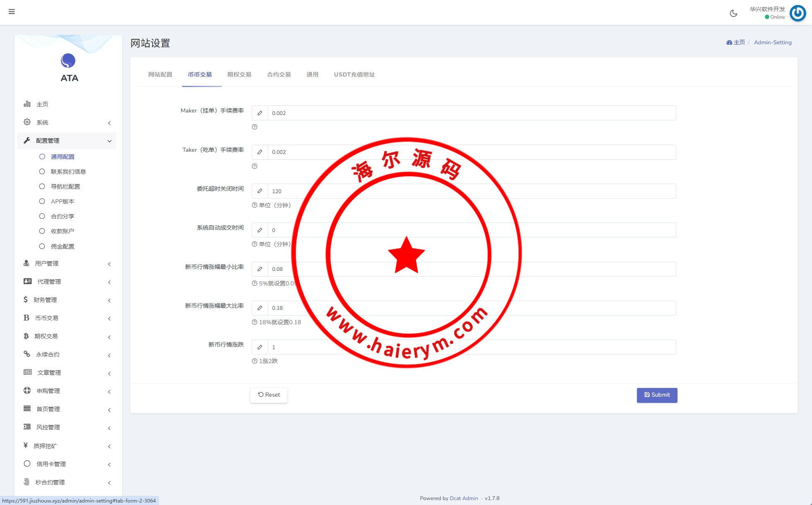Screen dimensions: 812x505
Task: Collapse the 配置管理 menu chevron
Action: click(109, 141)
